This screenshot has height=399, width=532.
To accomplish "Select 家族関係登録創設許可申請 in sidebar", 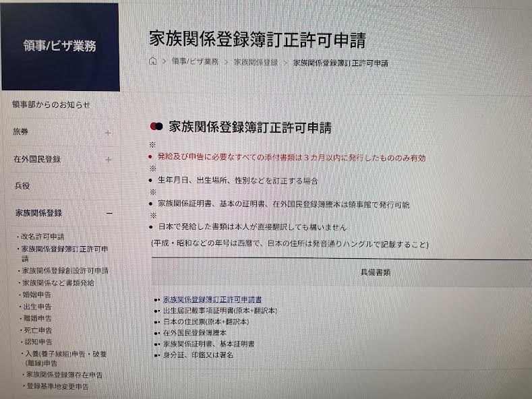I will click(65, 271).
